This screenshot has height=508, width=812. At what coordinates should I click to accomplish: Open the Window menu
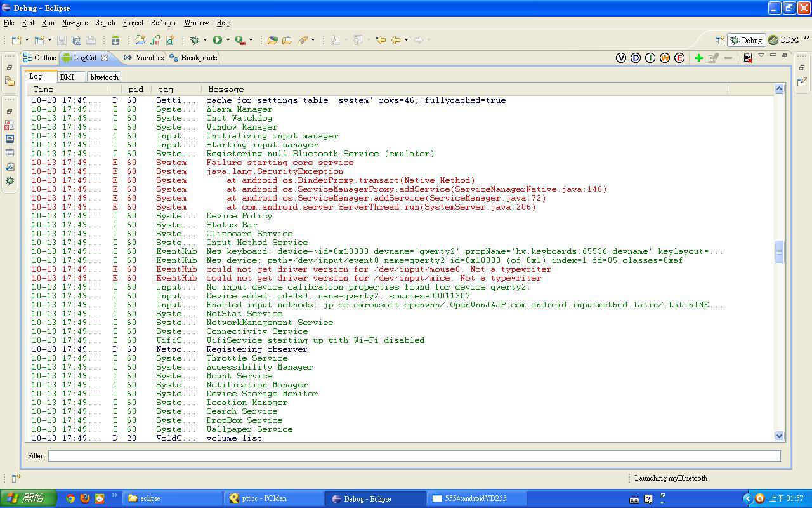coord(196,23)
